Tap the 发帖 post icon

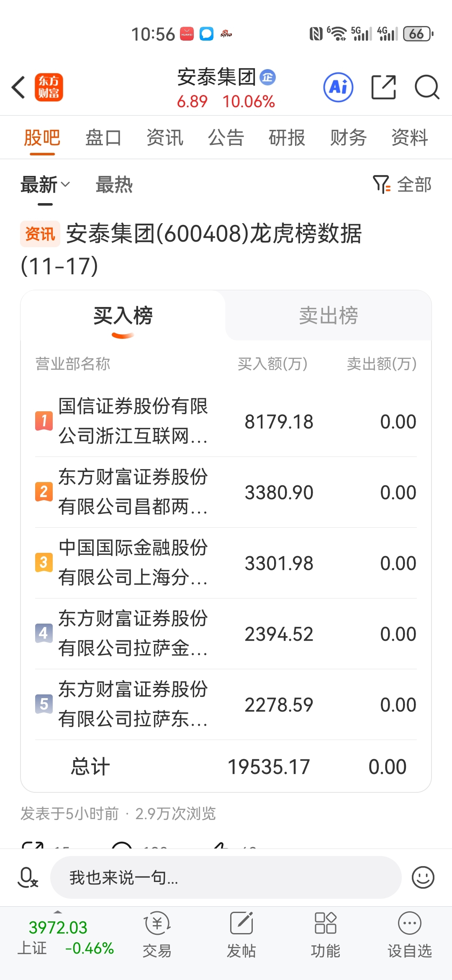point(241,935)
